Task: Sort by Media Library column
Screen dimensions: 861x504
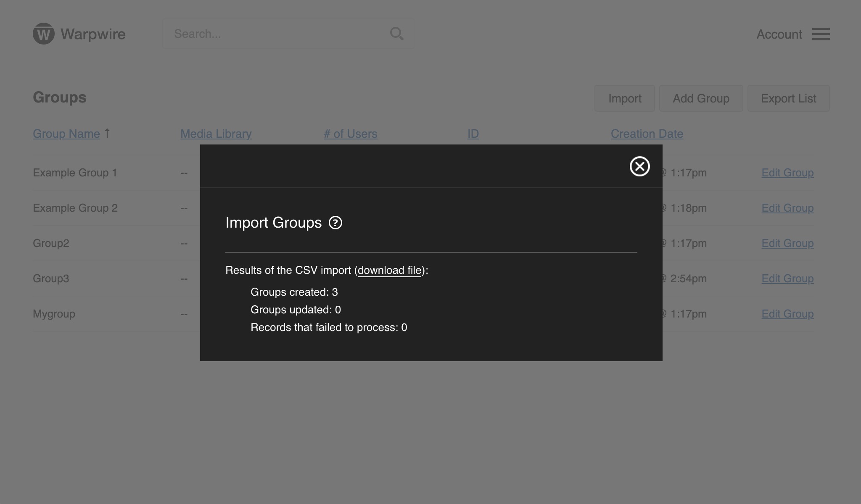Action: [x=216, y=134]
